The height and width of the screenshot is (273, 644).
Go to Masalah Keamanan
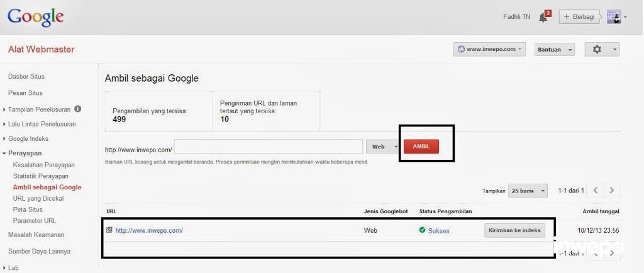[x=36, y=235]
